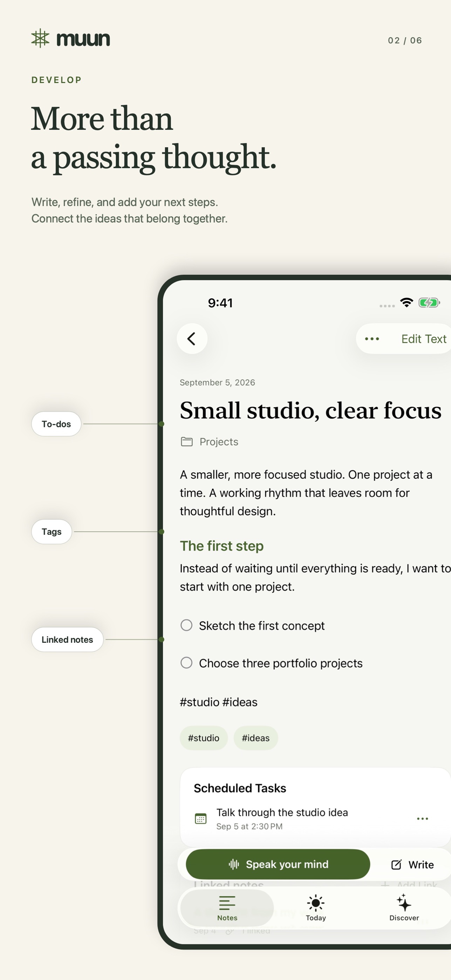Tap the Write button label

coord(421,865)
